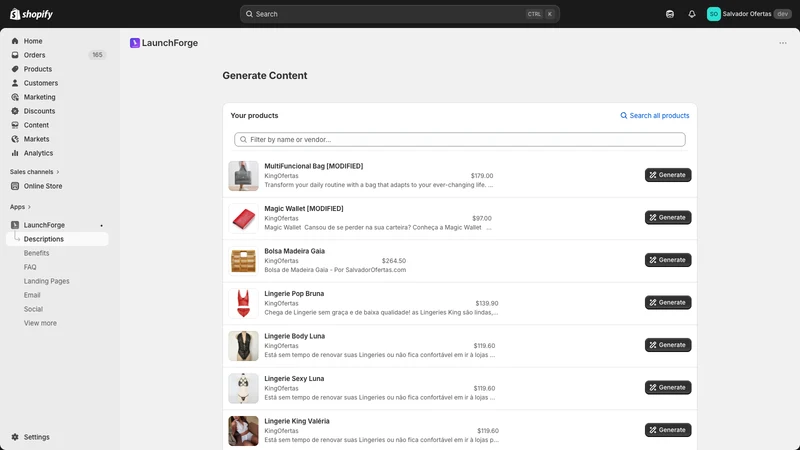Open the Marketing icon
The image size is (800, 450).
(x=15, y=97)
